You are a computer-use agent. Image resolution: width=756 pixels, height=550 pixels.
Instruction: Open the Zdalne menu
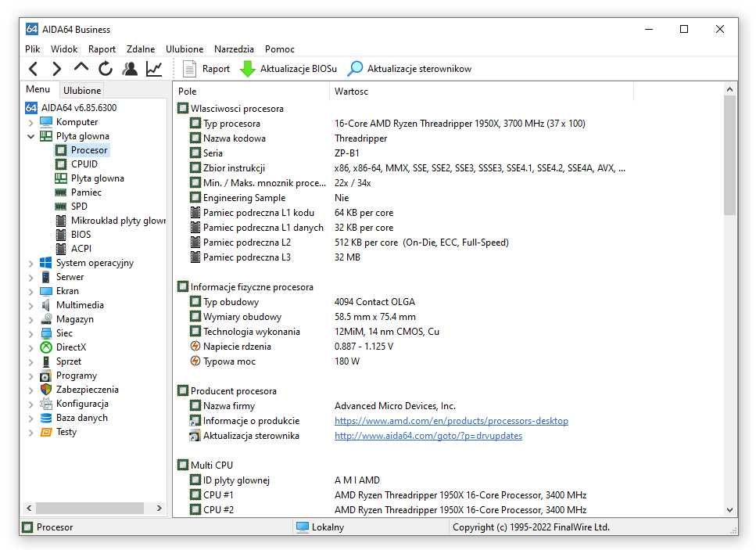(141, 49)
